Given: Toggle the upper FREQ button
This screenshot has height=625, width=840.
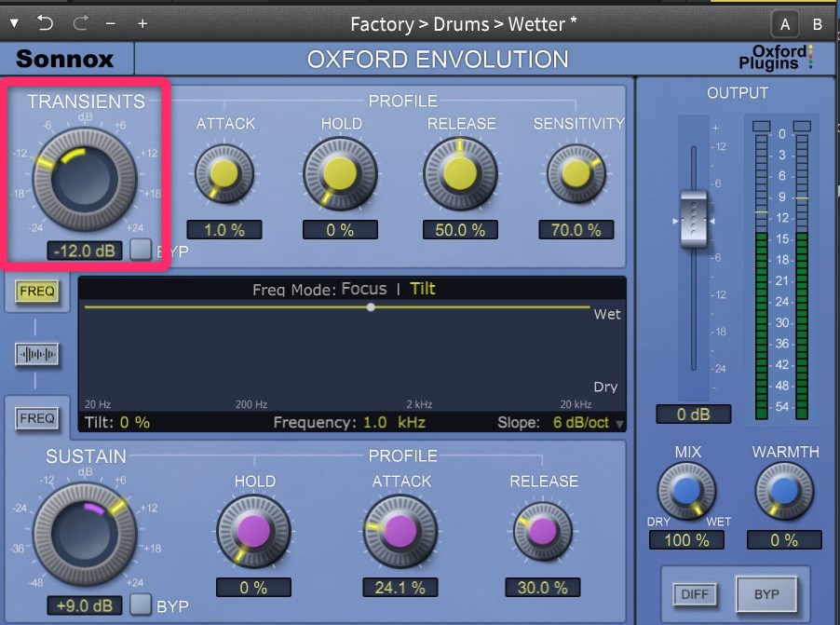Looking at the screenshot, I should click(x=37, y=292).
